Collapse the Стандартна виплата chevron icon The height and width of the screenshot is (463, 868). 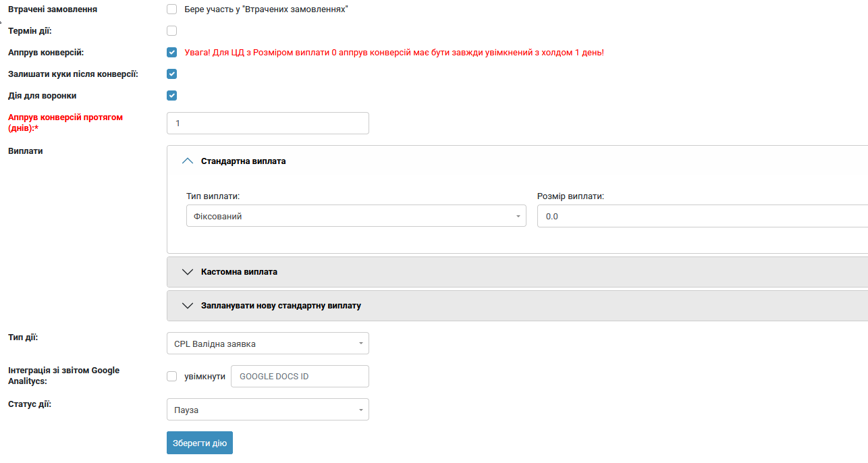[188, 161]
